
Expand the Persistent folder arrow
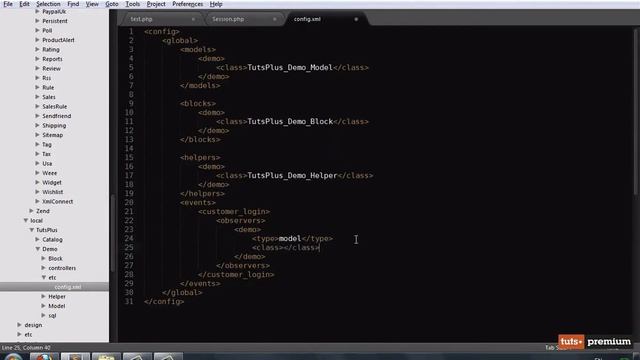[37, 21]
